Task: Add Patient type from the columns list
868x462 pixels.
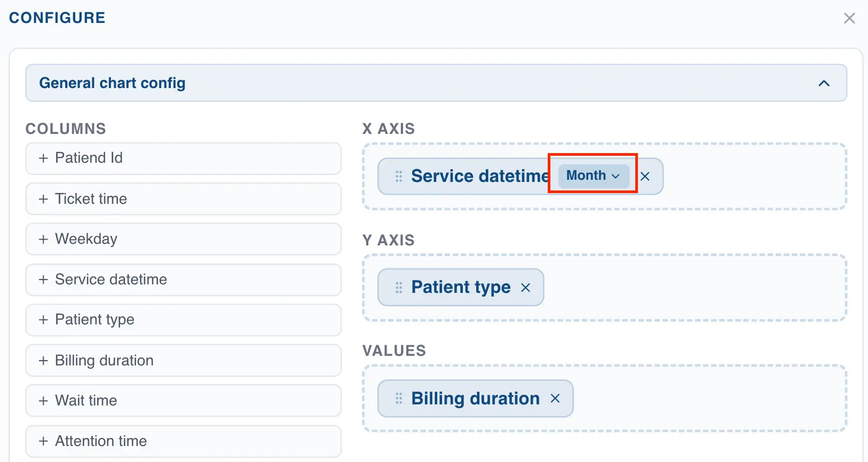Action: (x=183, y=320)
